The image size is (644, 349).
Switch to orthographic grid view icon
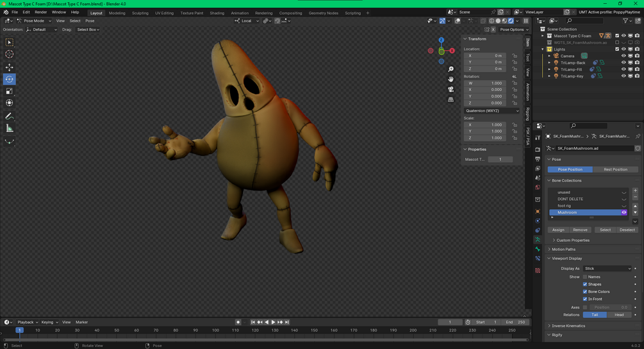coord(451,99)
